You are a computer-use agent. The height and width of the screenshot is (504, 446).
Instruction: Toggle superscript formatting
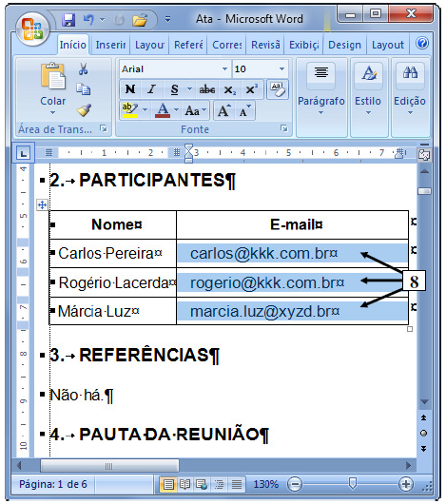click(x=252, y=89)
